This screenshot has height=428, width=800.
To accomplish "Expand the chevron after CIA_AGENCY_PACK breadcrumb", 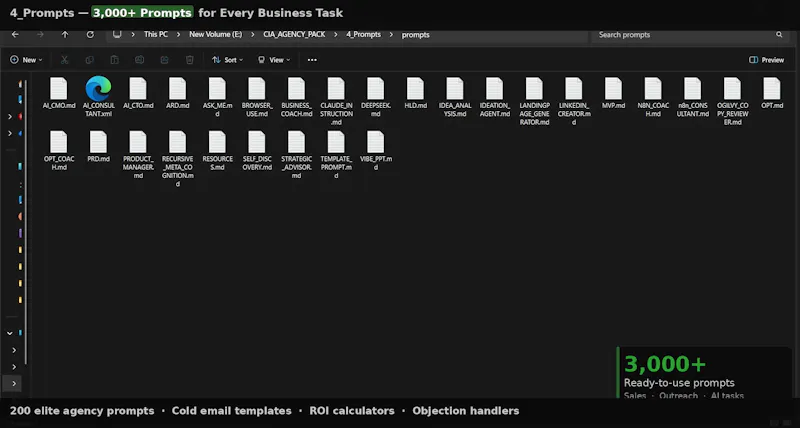I will (x=336, y=35).
